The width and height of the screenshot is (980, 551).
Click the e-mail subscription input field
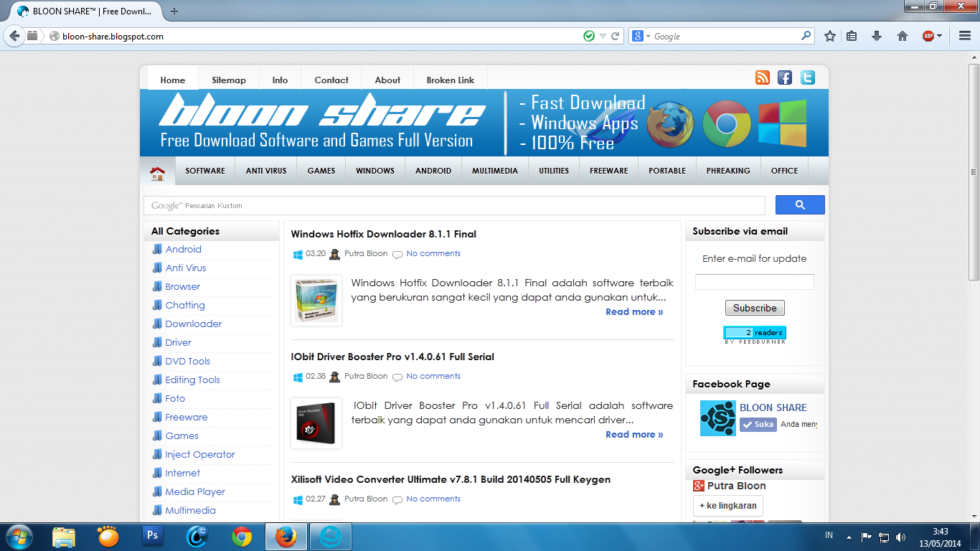point(755,282)
